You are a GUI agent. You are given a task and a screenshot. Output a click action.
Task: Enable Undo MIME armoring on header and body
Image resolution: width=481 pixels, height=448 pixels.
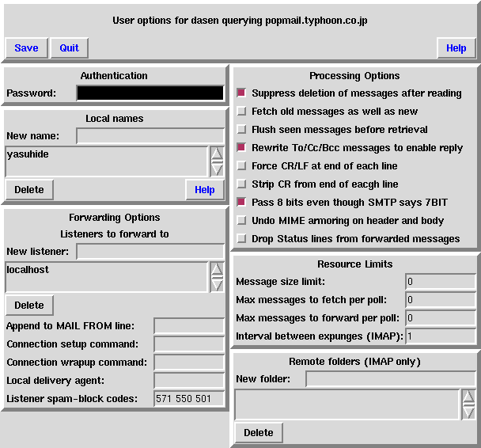(x=241, y=220)
